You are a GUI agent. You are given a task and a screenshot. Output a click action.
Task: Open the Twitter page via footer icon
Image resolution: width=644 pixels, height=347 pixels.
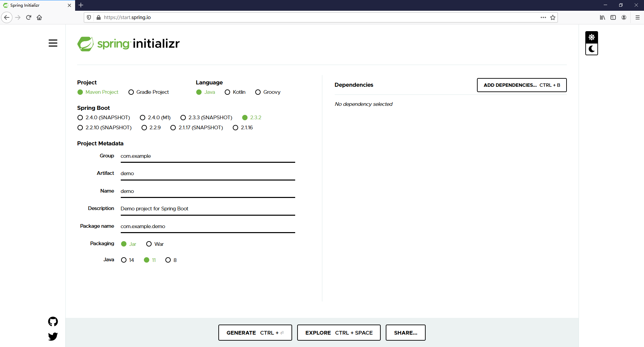click(x=53, y=336)
